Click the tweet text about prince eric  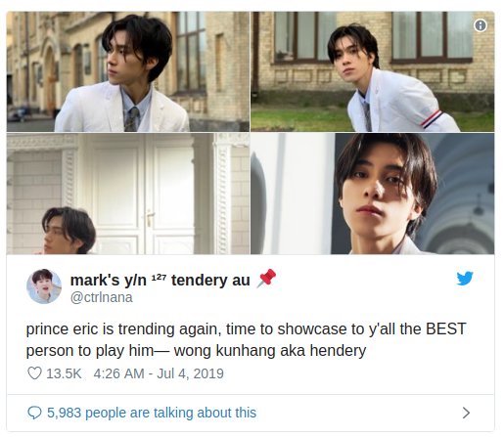247,339
